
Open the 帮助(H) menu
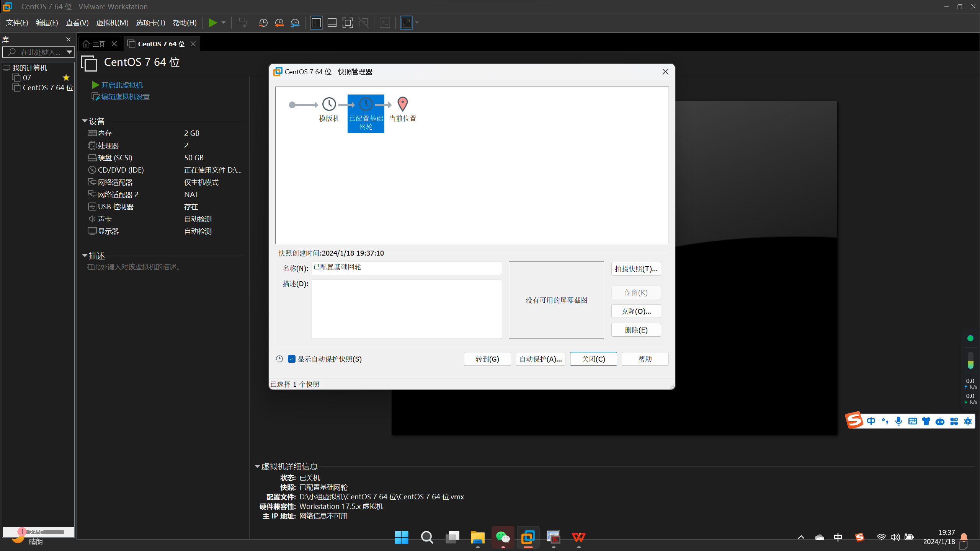pos(185,23)
